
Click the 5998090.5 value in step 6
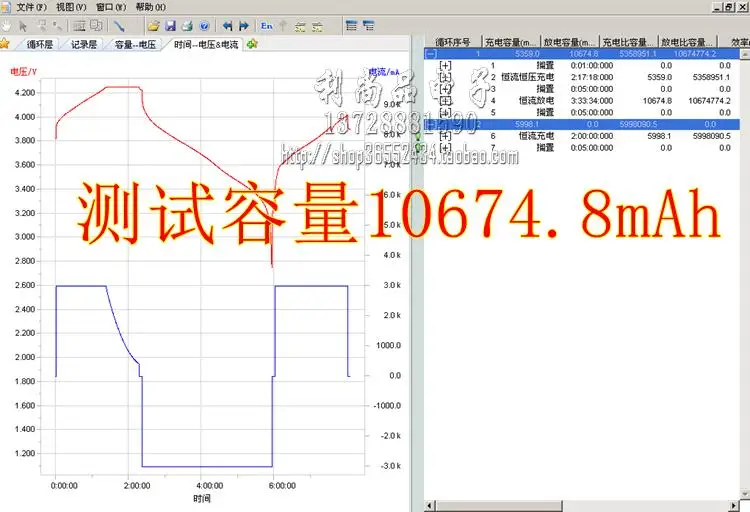[711, 136]
